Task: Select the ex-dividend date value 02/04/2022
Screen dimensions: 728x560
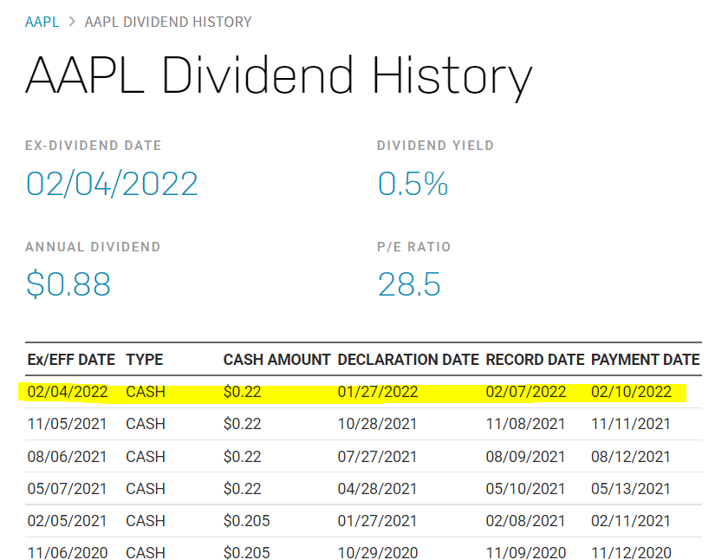Action: (112, 184)
